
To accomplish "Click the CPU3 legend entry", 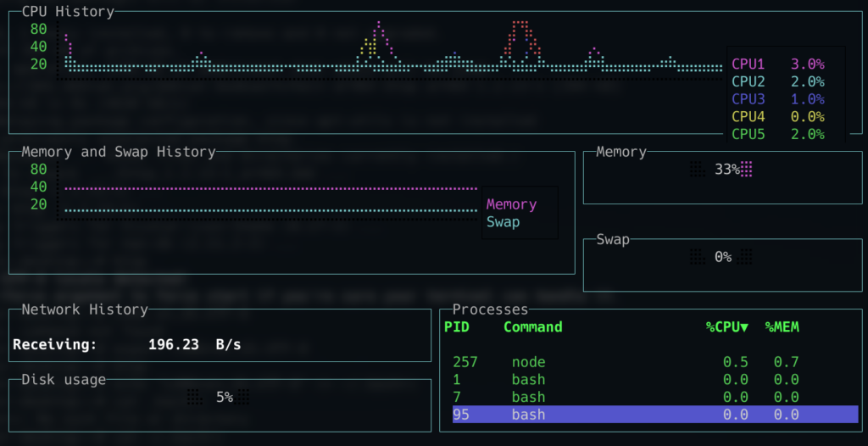I will (x=748, y=99).
